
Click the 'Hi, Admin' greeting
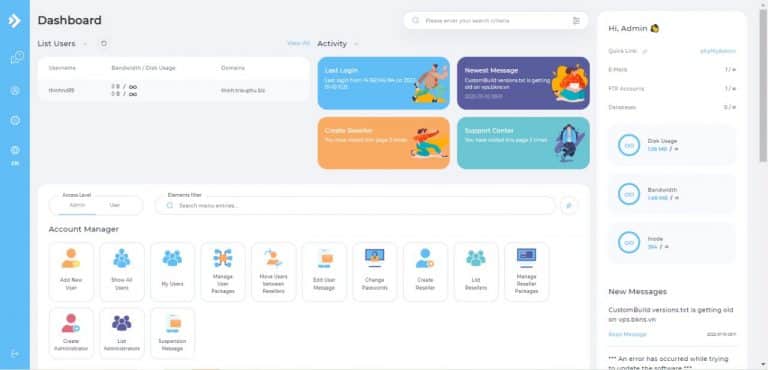[x=633, y=28]
